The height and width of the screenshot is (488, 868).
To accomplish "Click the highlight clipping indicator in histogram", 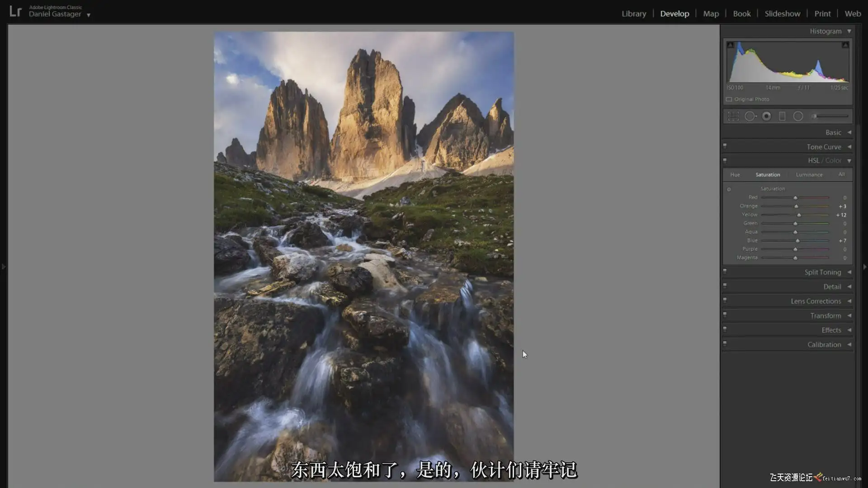I will [x=845, y=45].
